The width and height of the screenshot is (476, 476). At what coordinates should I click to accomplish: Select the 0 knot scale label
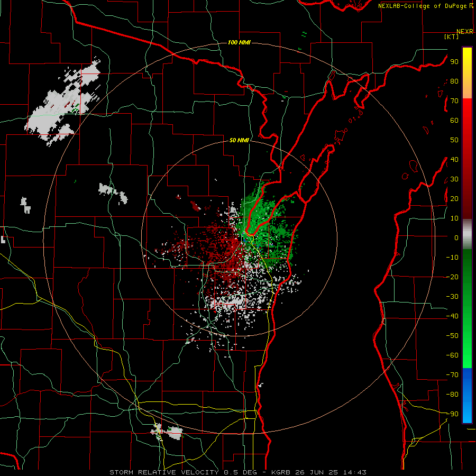pyautogui.click(x=456, y=237)
